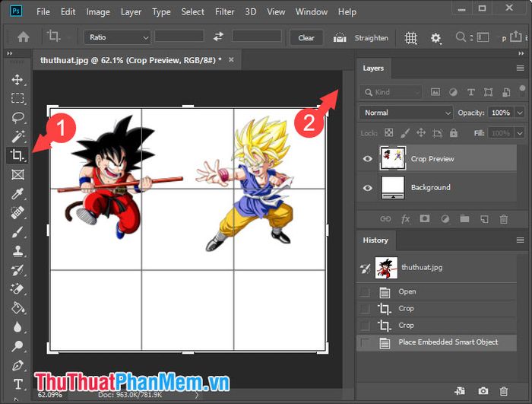Select the Paint Bucket tool
Viewport: 532px width, 404px height.
click(x=17, y=308)
